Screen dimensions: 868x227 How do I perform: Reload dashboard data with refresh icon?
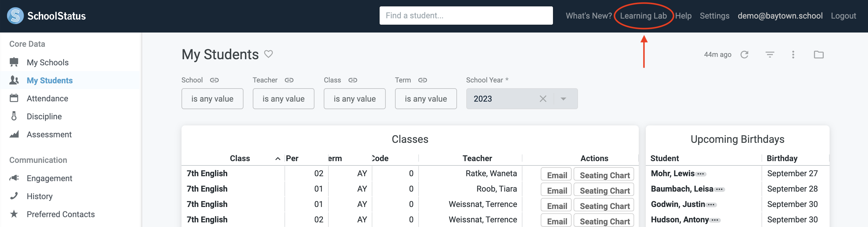744,55
